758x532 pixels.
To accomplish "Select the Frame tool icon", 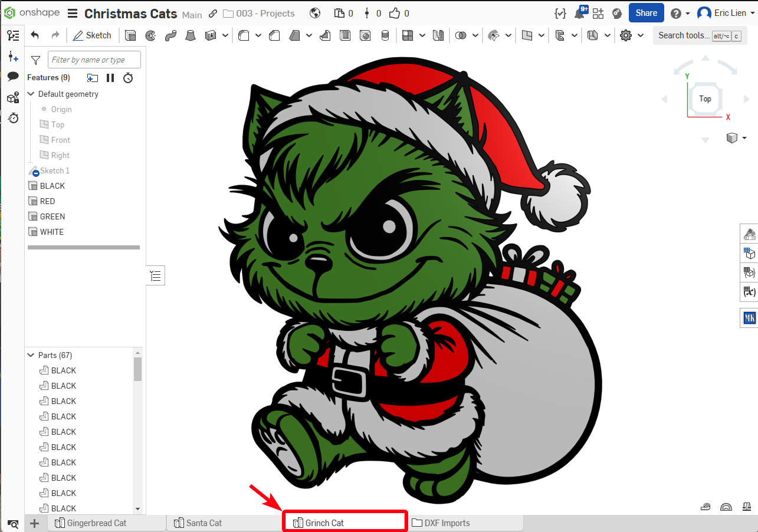I will pos(560,35).
